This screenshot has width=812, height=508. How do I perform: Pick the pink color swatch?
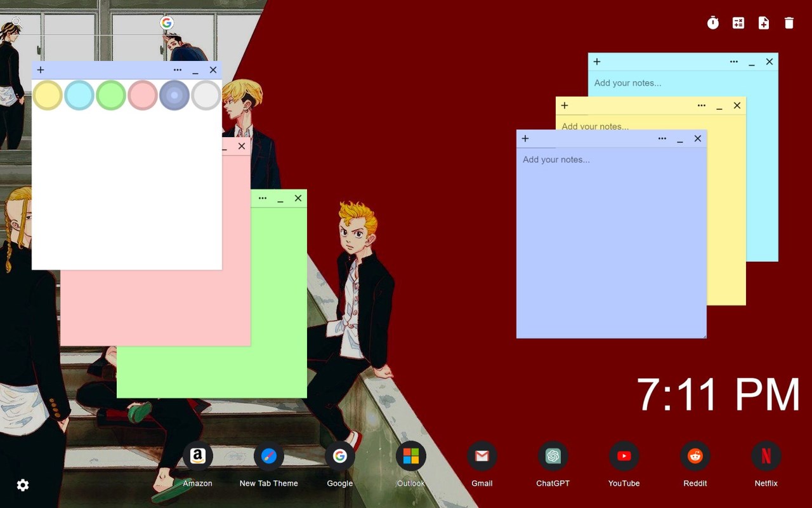[143, 95]
